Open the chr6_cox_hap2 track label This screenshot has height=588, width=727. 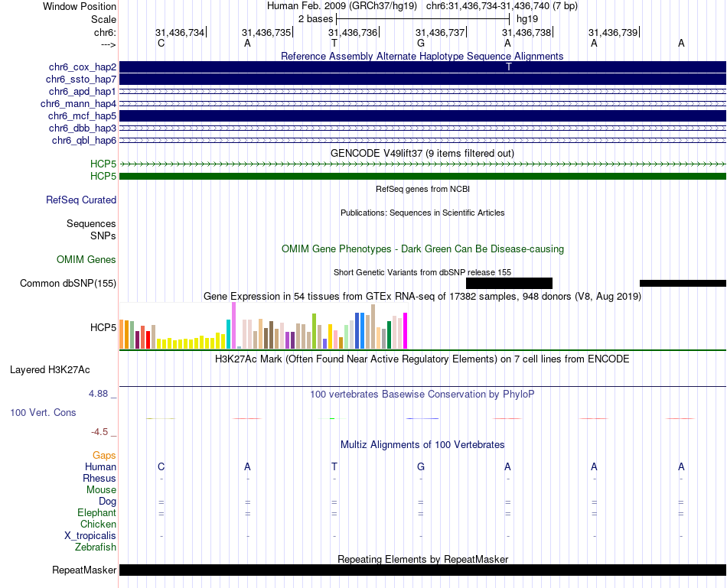coord(82,67)
